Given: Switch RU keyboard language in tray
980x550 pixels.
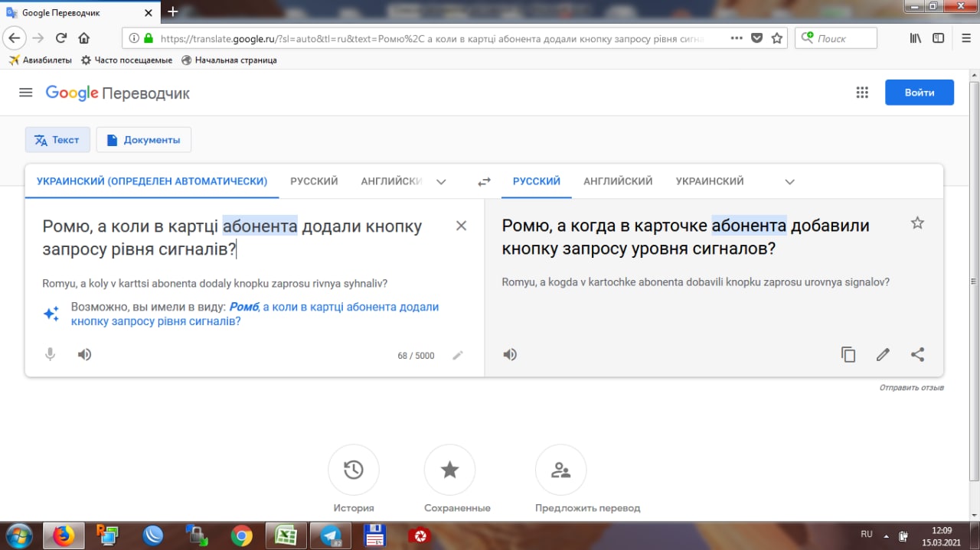Looking at the screenshot, I should tap(867, 534).
